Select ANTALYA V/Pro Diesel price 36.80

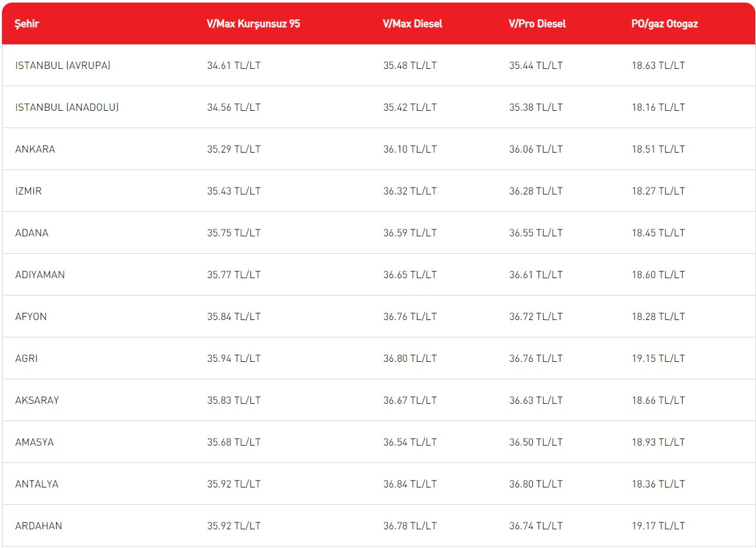click(x=536, y=484)
